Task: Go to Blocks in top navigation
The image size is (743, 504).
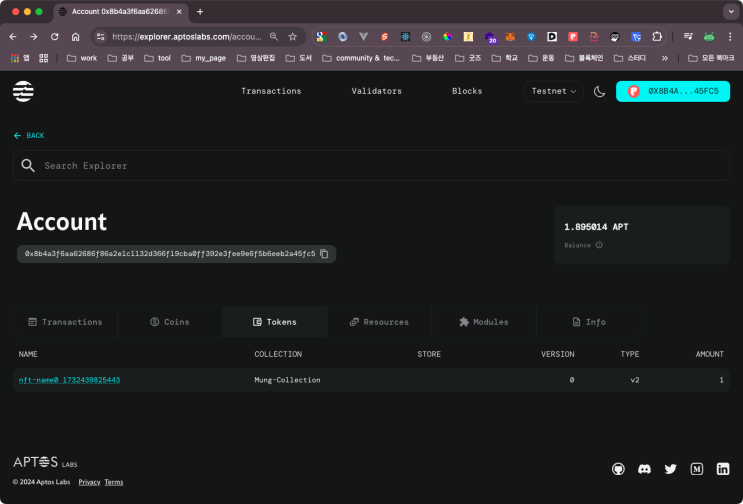Action: (467, 91)
